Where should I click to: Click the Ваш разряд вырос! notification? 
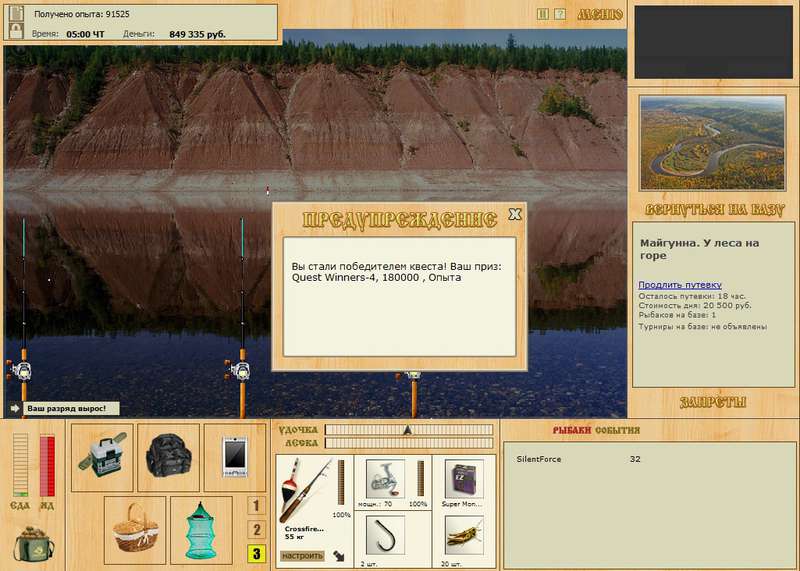coord(71,408)
